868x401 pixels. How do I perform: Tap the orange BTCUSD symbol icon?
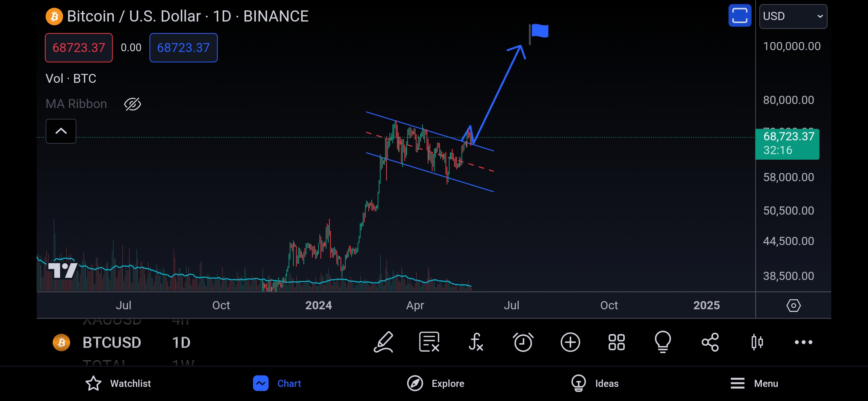click(62, 342)
